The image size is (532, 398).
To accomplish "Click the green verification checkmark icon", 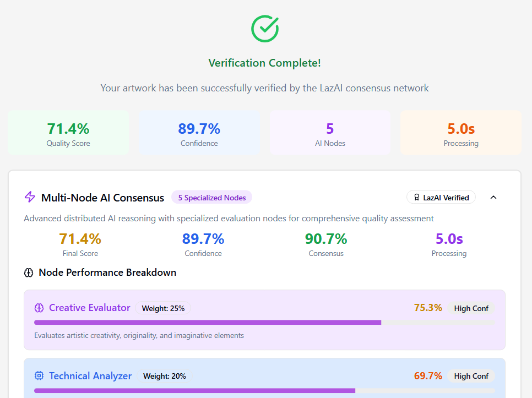I will click(265, 29).
